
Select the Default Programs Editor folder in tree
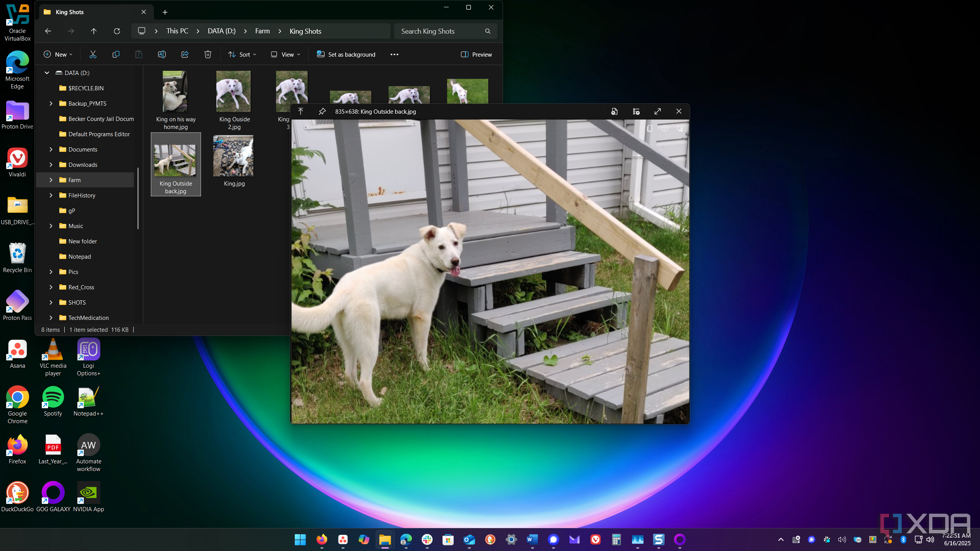coord(95,134)
